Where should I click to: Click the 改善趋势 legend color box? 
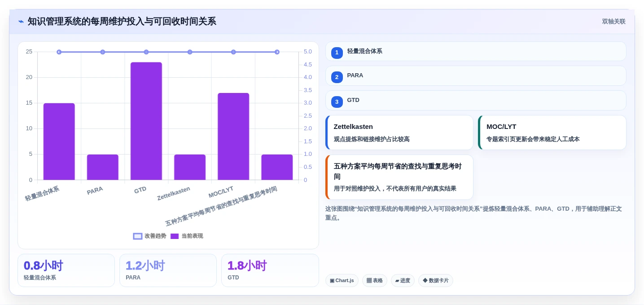[138, 236]
